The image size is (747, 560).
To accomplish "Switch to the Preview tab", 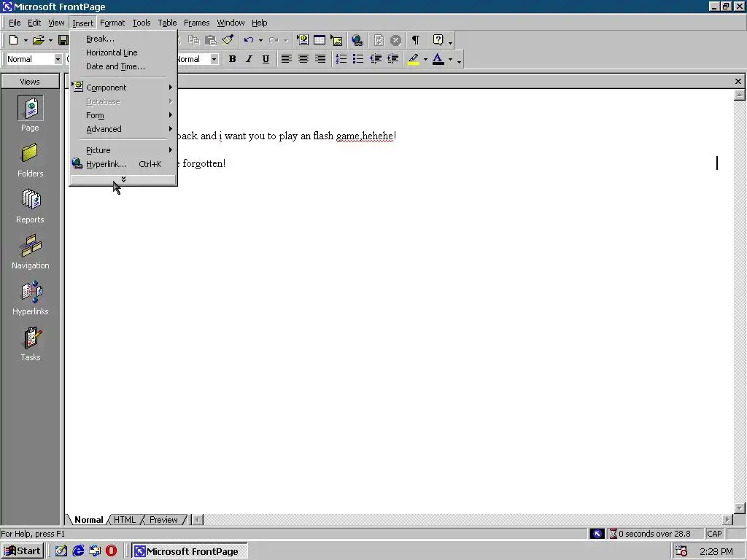I will click(x=163, y=519).
